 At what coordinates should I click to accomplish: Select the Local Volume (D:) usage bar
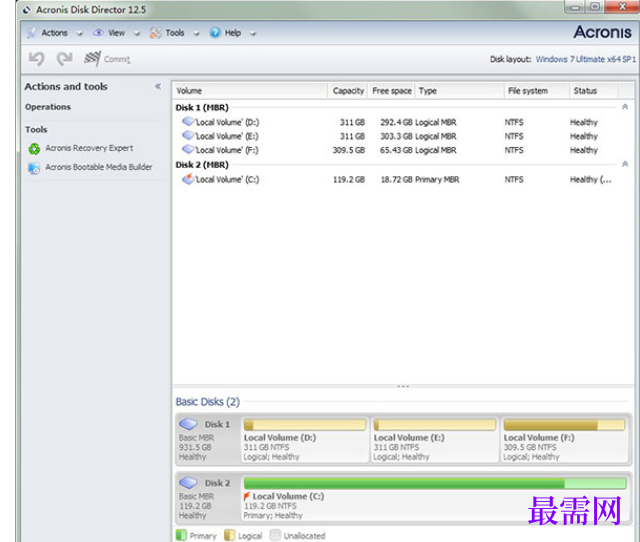(x=304, y=425)
